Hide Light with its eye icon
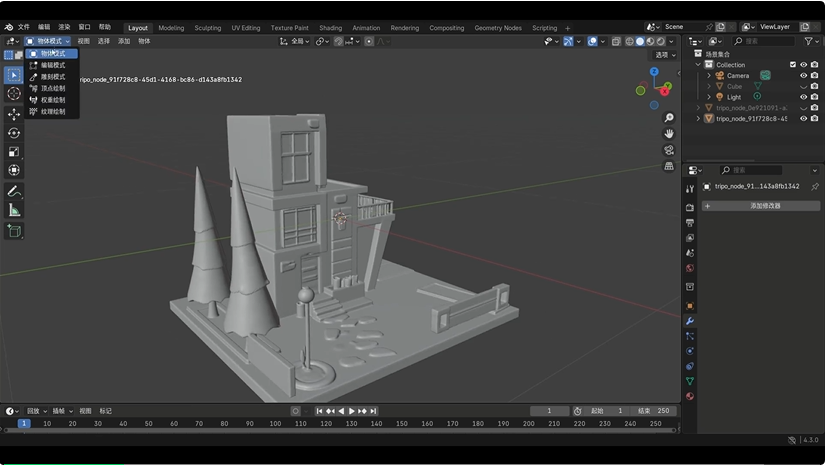Screen dimensions: 829x466 pos(803,97)
